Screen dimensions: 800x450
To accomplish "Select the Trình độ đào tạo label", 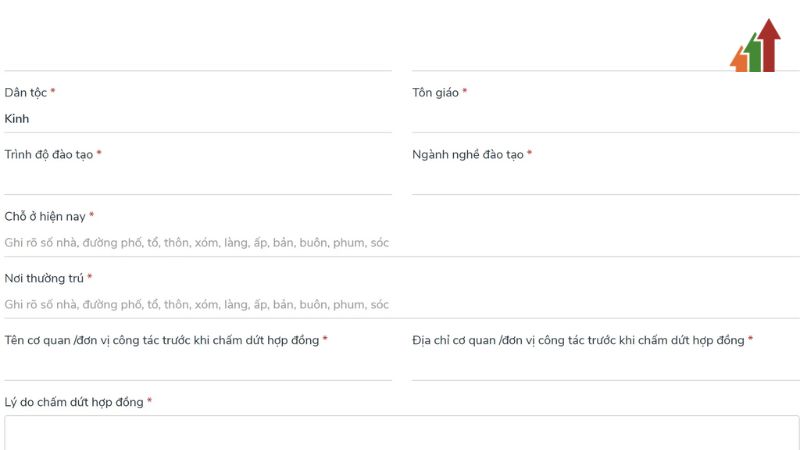I will pos(48,155).
